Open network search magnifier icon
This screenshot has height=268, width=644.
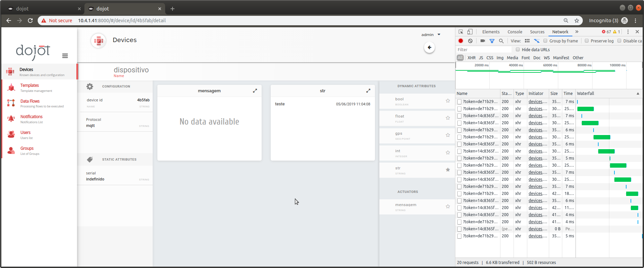[501, 41]
